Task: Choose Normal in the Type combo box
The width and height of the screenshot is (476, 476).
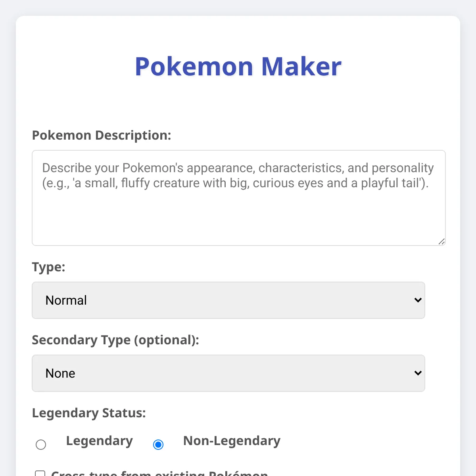Action: [228, 300]
